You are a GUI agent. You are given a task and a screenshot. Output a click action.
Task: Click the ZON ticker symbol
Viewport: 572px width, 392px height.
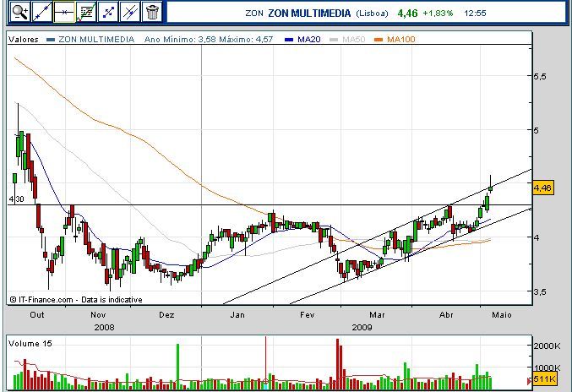pos(254,14)
